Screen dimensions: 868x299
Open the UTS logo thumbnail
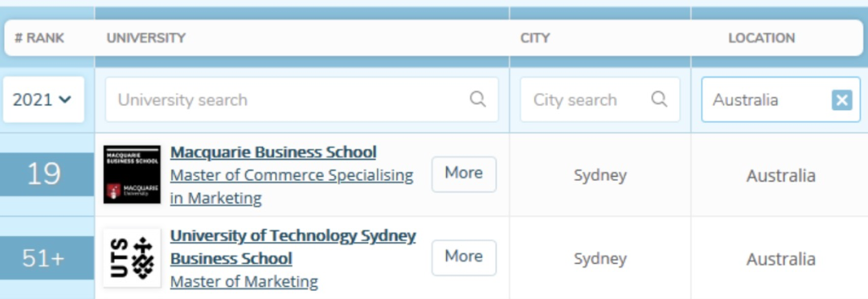[x=132, y=258]
